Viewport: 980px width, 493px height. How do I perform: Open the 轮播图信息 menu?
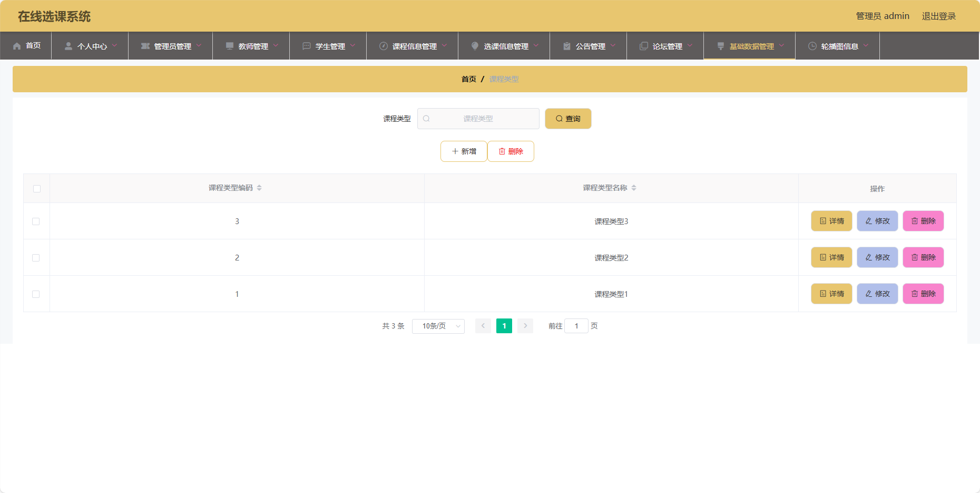coord(838,46)
